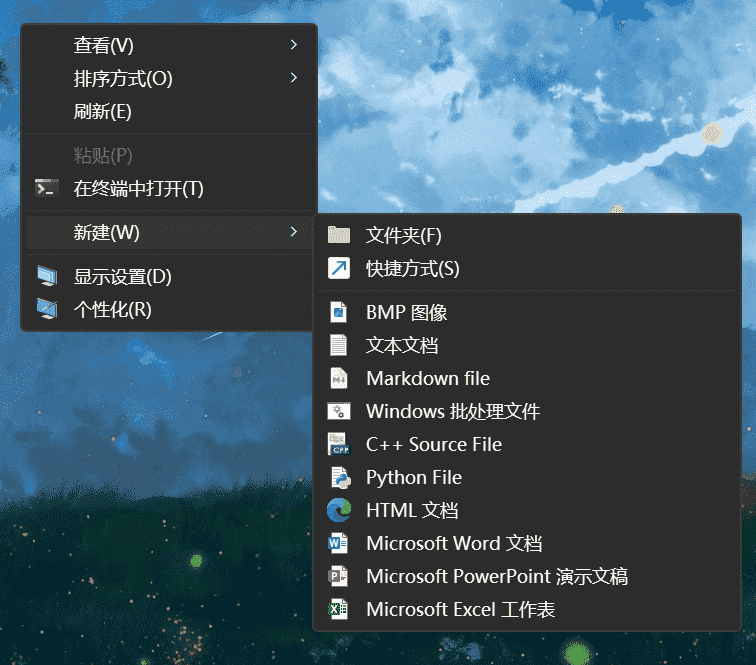The height and width of the screenshot is (665, 756).
Task: Expand the 新建(W) submenu arrow
Action: 293,232
